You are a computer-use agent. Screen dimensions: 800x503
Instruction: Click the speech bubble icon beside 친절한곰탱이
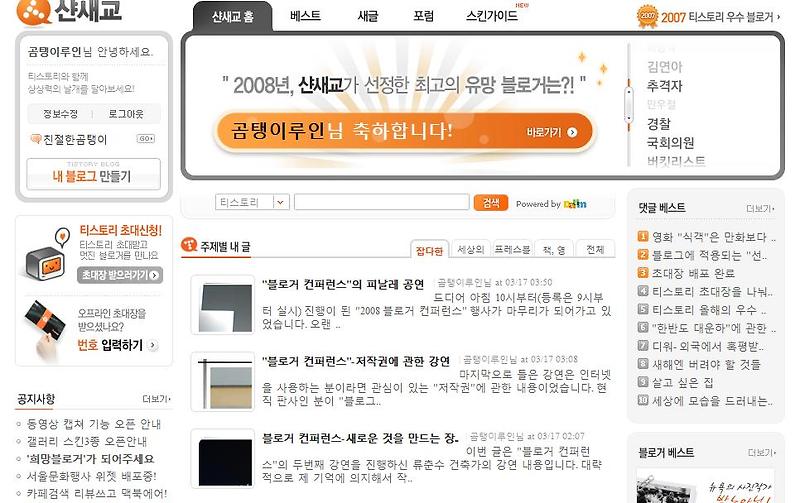(x=36, y=139)
